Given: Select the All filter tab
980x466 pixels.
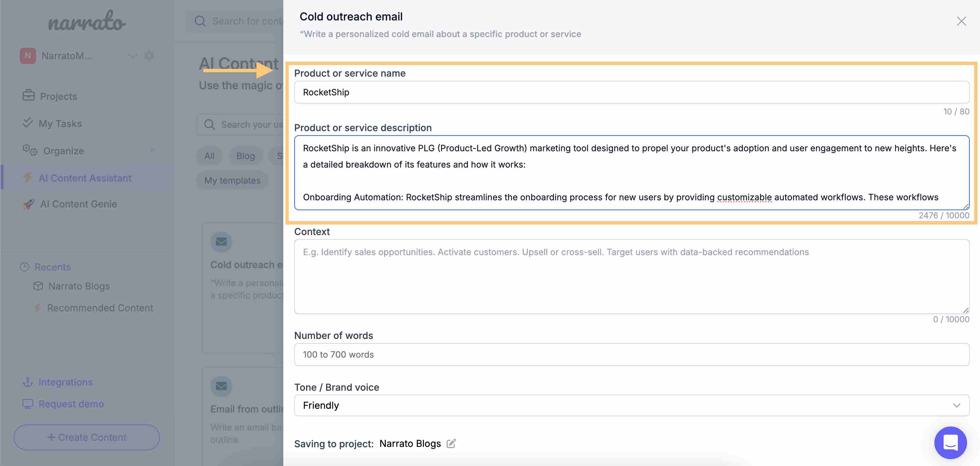Looking at the screenshot, I should coord(209,156).
